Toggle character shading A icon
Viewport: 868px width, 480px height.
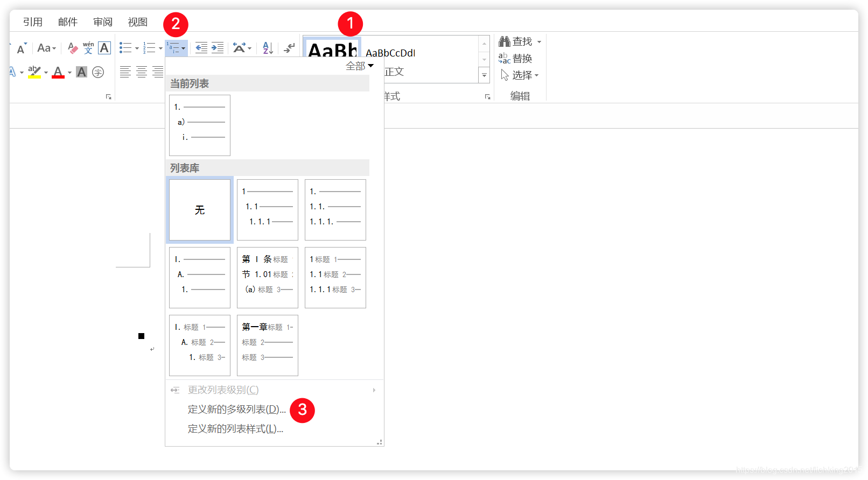click(81, 72)
